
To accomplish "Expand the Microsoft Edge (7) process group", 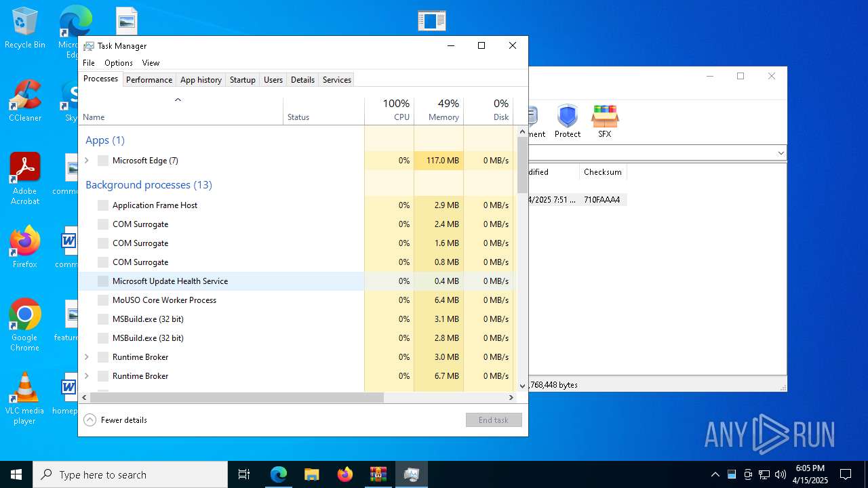I will (87, 161).
